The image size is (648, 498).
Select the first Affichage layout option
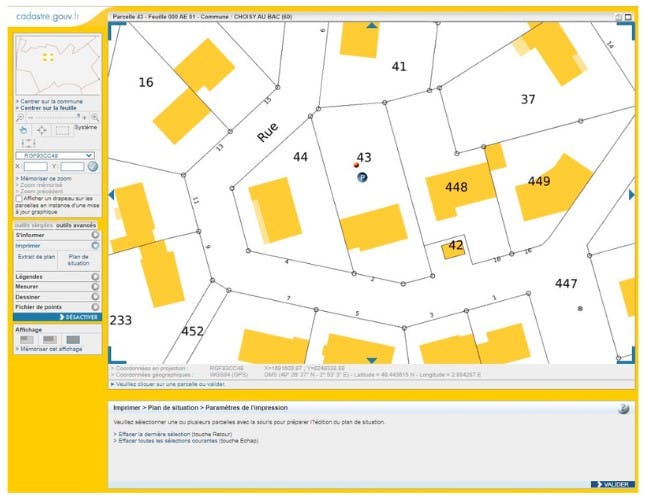[27, 340]
